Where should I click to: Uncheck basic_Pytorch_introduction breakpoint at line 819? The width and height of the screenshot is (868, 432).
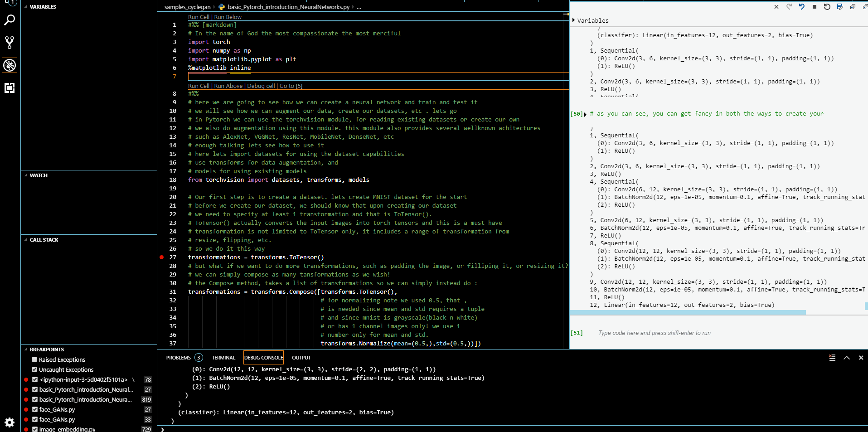[35, 399]
